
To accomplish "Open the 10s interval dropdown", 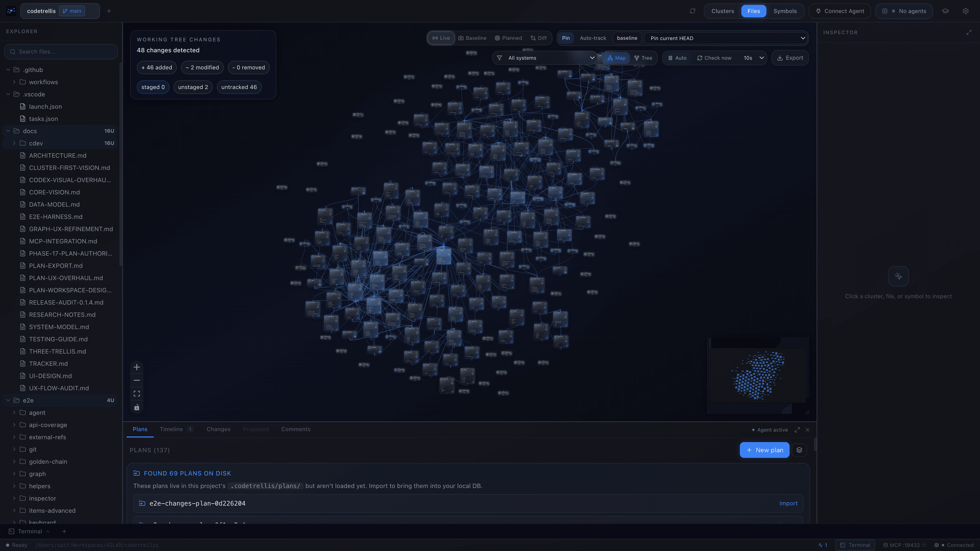I will click(x=753, y=58).
